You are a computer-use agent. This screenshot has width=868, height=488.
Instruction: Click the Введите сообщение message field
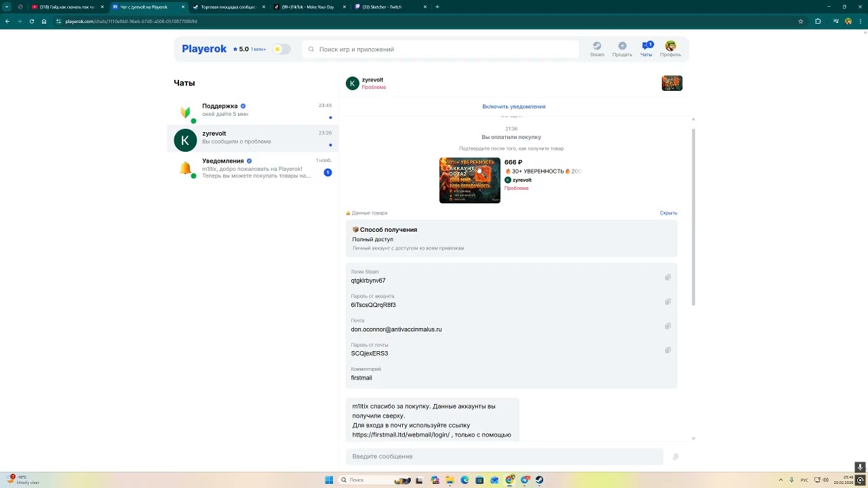pyautogui.click(x=505, y=456)
